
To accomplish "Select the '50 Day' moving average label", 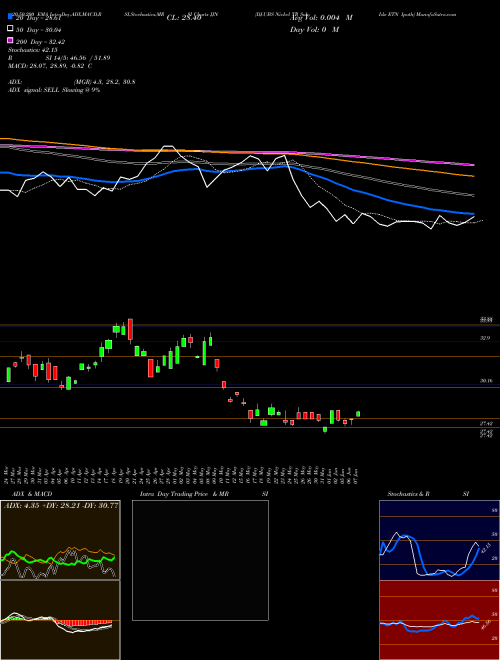I will click(x=39, y=29).
